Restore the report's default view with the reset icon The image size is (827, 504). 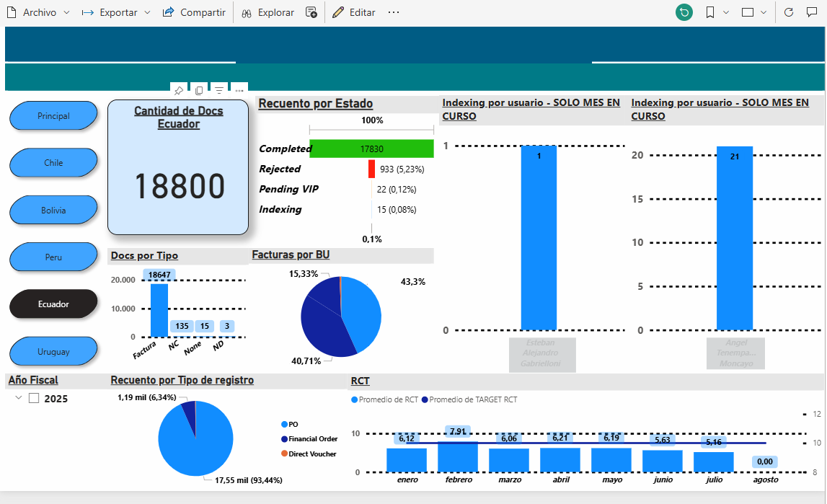click(684, 12)
